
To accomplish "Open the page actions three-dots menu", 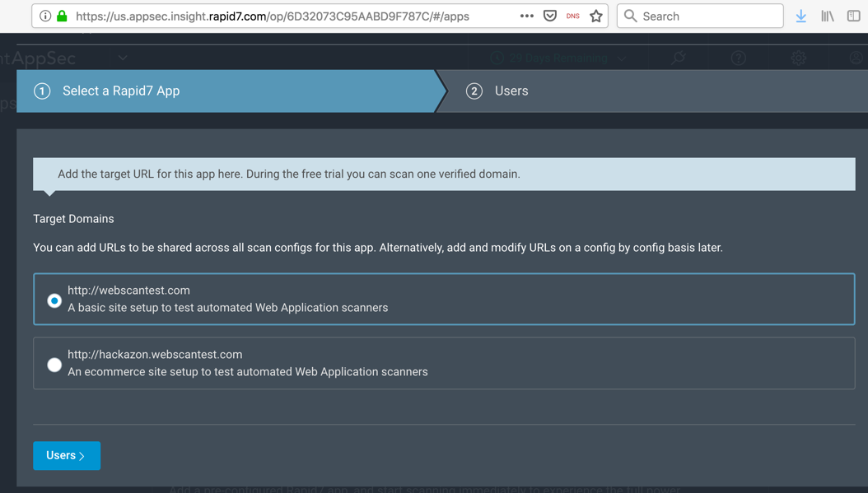I will 526,16.
